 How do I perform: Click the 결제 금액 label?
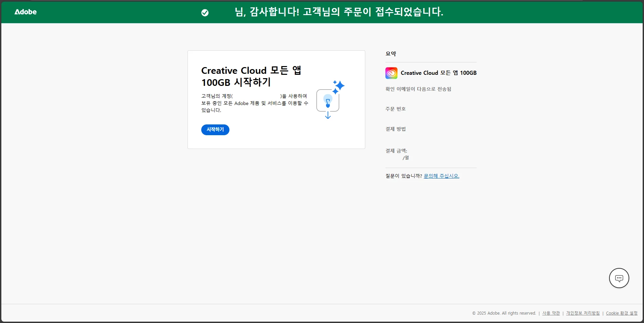[396, 151]
